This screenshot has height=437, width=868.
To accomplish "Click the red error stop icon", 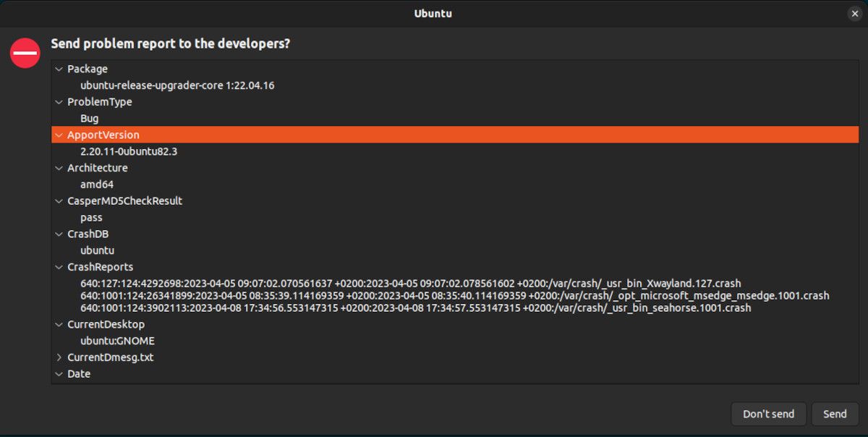I will click(x=24, y=52).
